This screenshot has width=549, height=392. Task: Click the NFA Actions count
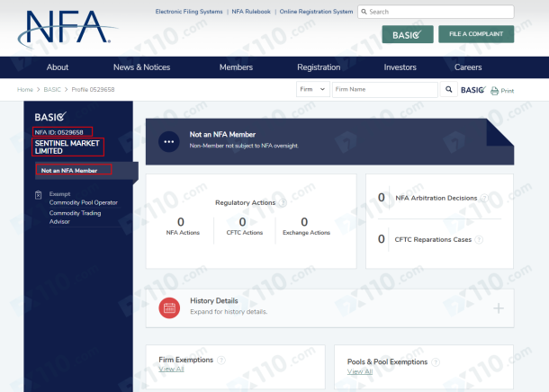pos(181,222)
